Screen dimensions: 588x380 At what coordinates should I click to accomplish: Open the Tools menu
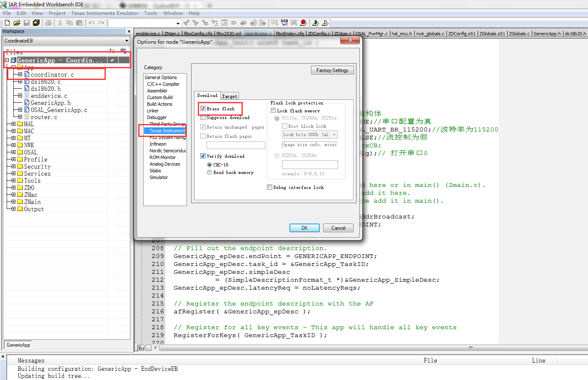point(151,13)
